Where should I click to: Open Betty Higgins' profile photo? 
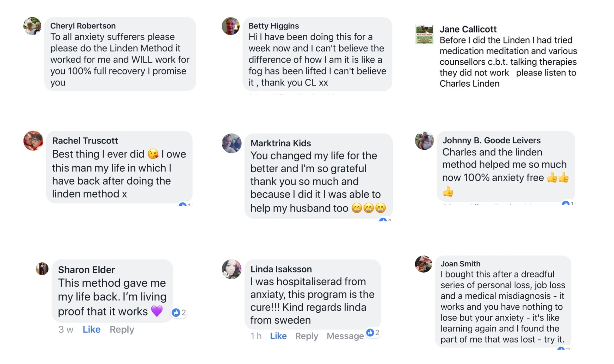(x=231, y=26)
